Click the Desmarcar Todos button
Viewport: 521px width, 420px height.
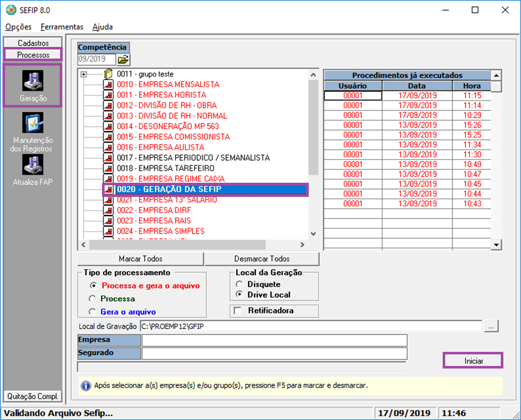click(x=262, y=259)
